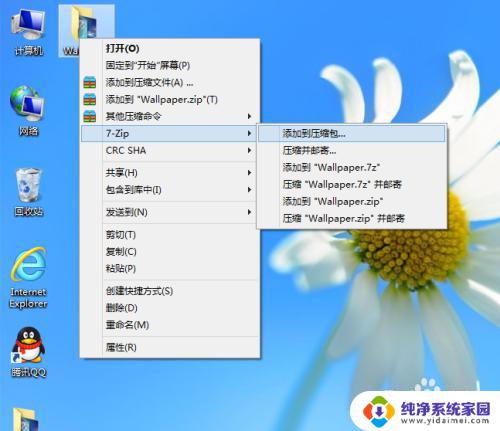Select the 网络 desktop icon
Image resolution: width=500 pixels, height=431 pixels.
tap(28, 111)
